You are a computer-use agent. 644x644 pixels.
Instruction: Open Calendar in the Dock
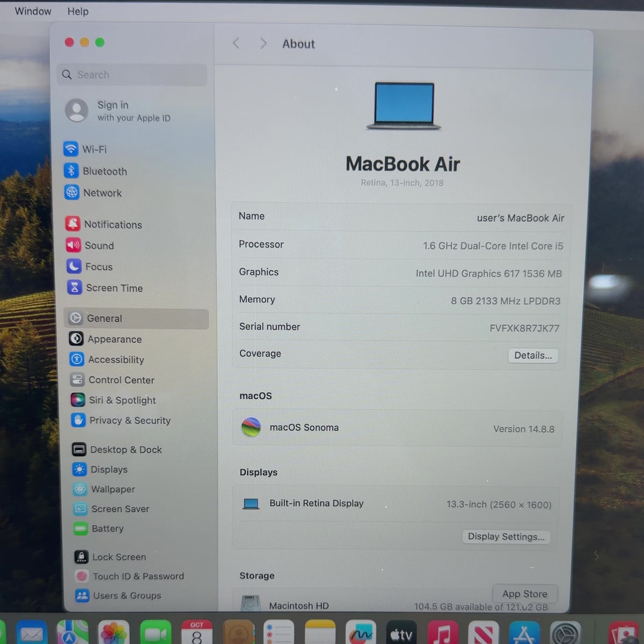pos(197,633)
